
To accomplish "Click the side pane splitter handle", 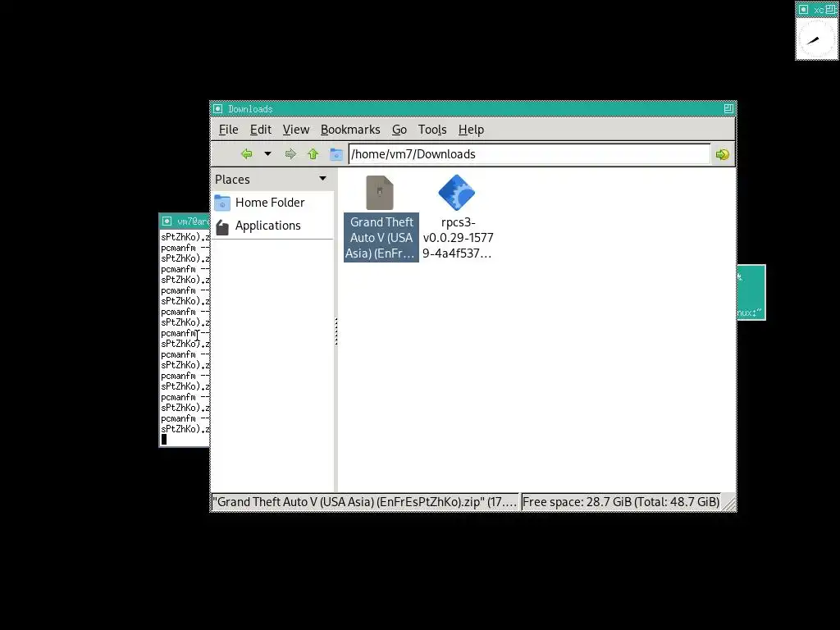I will [336, 331].
